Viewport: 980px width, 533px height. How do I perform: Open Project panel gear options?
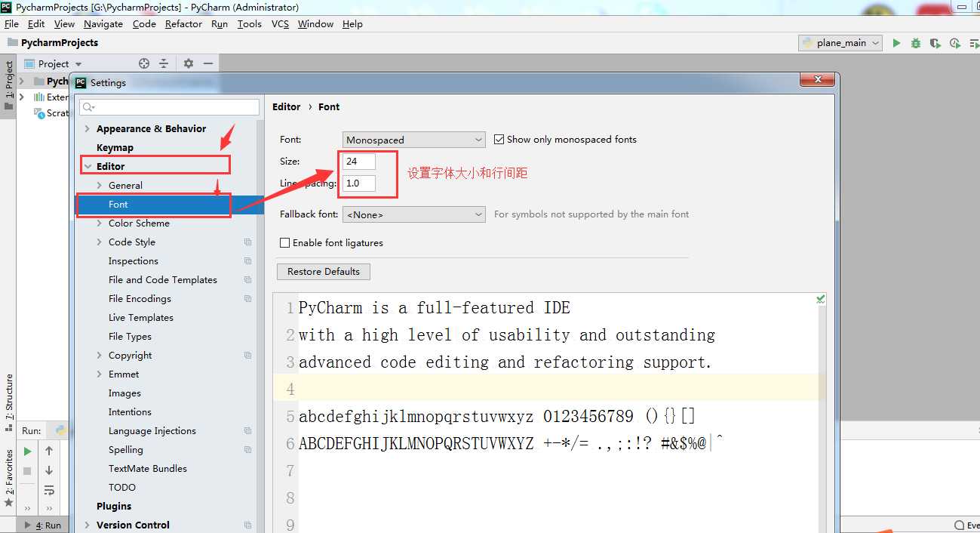click(189, 63)
